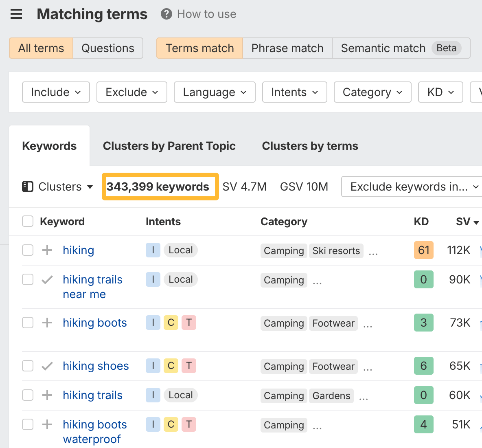Open the hiking trails keyword link
Image resolution: width=482 pixels, height=448 pixels.
pyautogui.click(x=92, y=395)
